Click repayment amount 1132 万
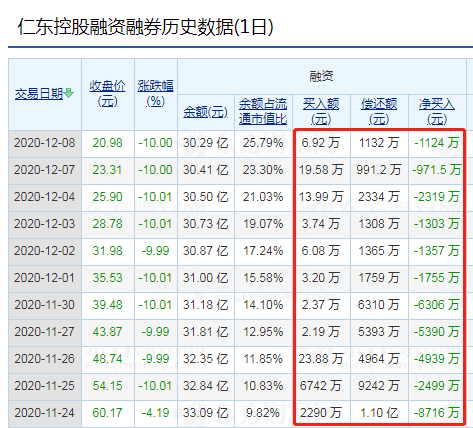Screen dimensions: 473x428 point(379,143)
